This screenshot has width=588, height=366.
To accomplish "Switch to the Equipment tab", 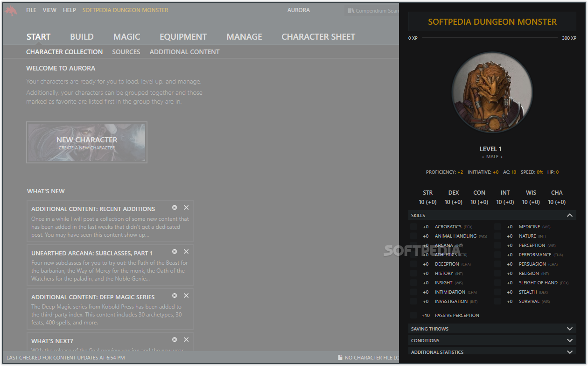I will pyautogui.click(x=183, y=36).
